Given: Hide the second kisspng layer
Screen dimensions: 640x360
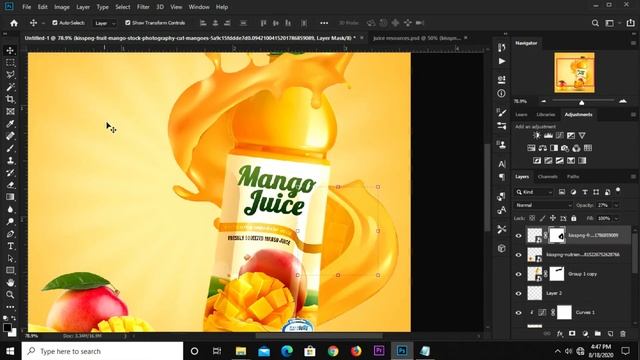Looking at the screenshot, I should [518, 255].
